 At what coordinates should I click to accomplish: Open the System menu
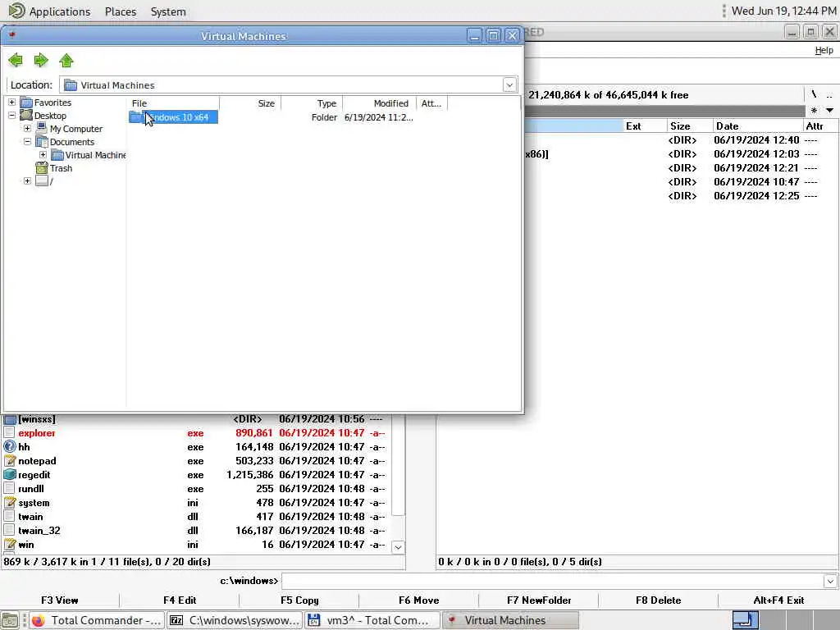click(x=168, y=11)
